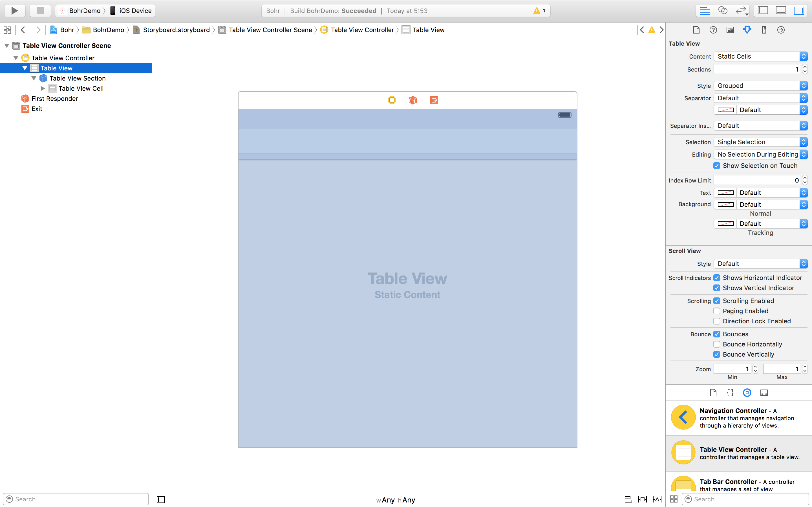The width and height of the screenshot is (812, 507).
Task: Select Table View Section in outline
Action: coord(77,79)
